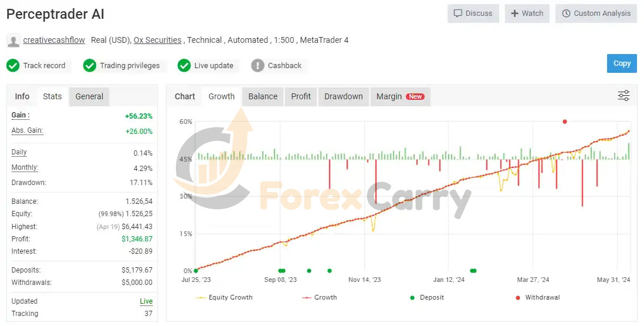The width and height of the screenshot is (644, 326).
Task: Click the Gain label
Action: [21, 115]
